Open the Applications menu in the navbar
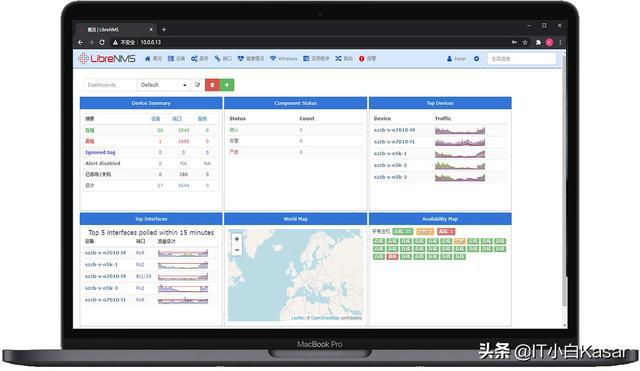The height and width of the screenshot is (371, 640). 316,59
